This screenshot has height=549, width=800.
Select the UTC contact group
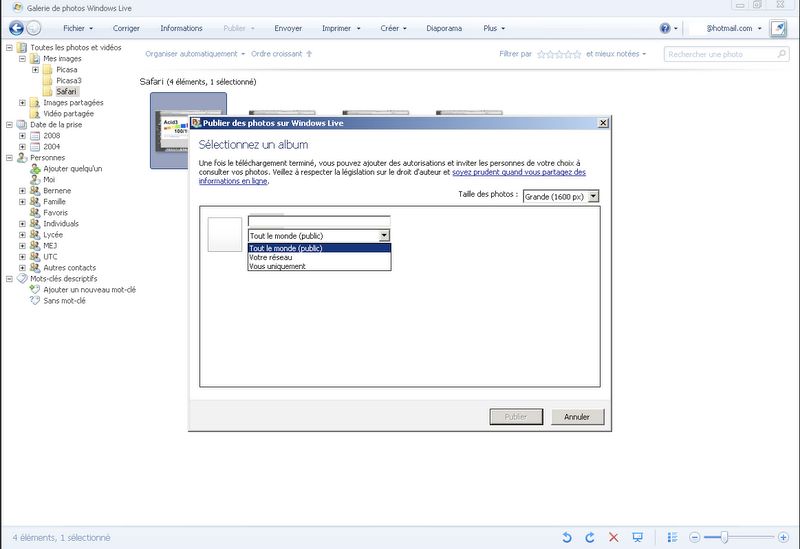[x=50, y=257]
